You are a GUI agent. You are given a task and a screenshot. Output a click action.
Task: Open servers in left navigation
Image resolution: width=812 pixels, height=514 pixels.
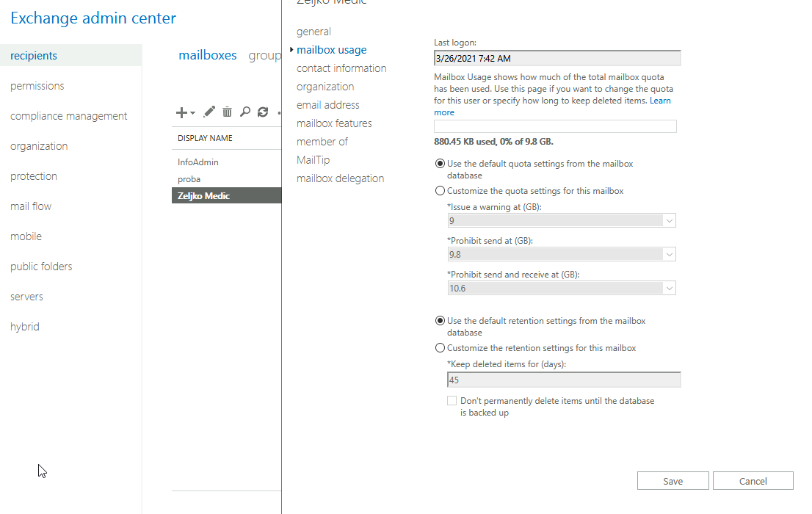[26, 296]
